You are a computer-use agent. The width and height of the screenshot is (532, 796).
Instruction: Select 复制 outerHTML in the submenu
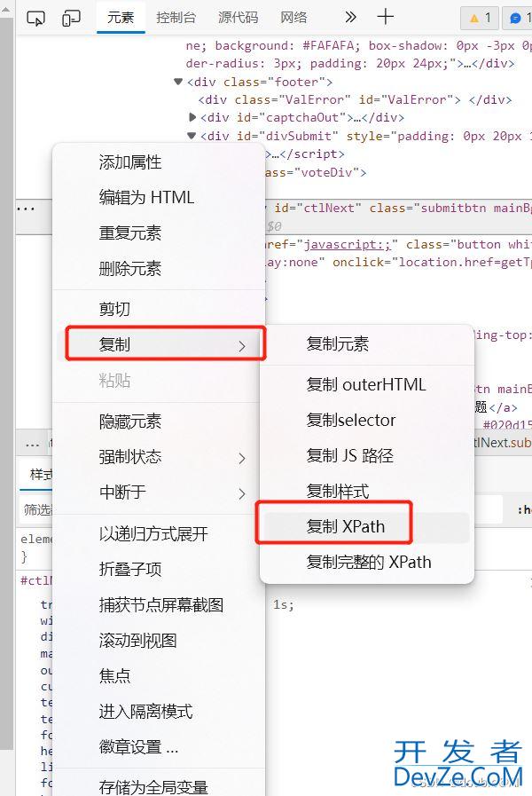coord(367,385)
